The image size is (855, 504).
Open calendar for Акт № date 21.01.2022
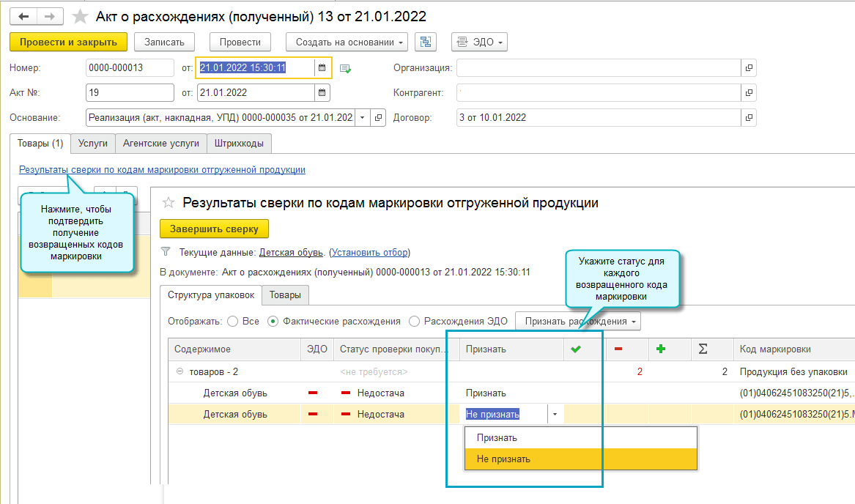(x=322, y=93)
